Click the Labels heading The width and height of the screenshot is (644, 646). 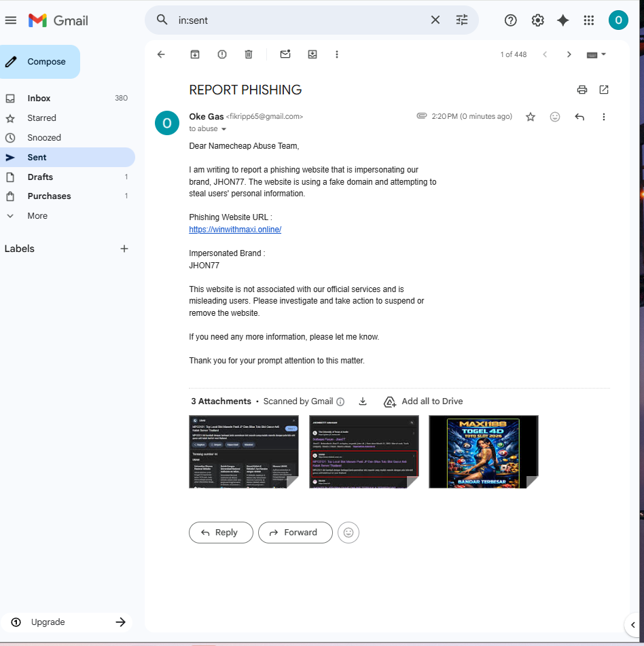(x=20, y=249)
